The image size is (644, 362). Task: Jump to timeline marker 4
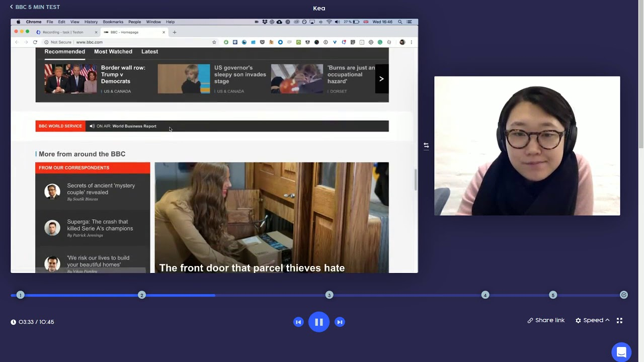485,295
